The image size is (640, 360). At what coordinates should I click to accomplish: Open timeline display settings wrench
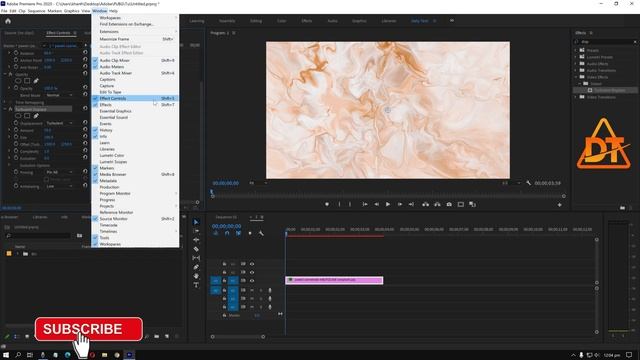[261, 233]
